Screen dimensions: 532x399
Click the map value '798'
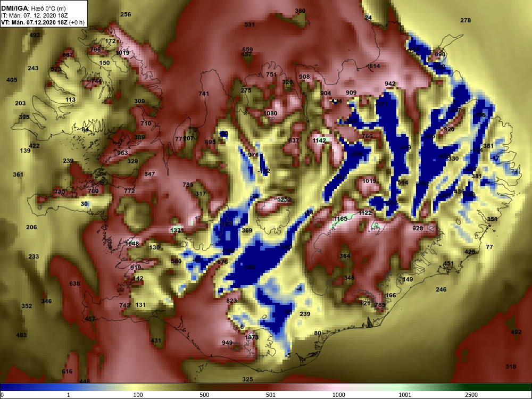(96, 49)
